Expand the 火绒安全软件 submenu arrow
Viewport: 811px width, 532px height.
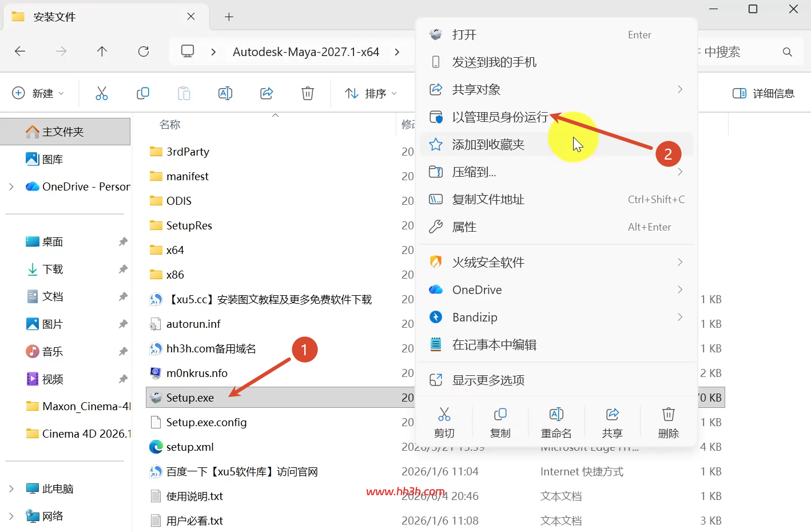point(680,262)
